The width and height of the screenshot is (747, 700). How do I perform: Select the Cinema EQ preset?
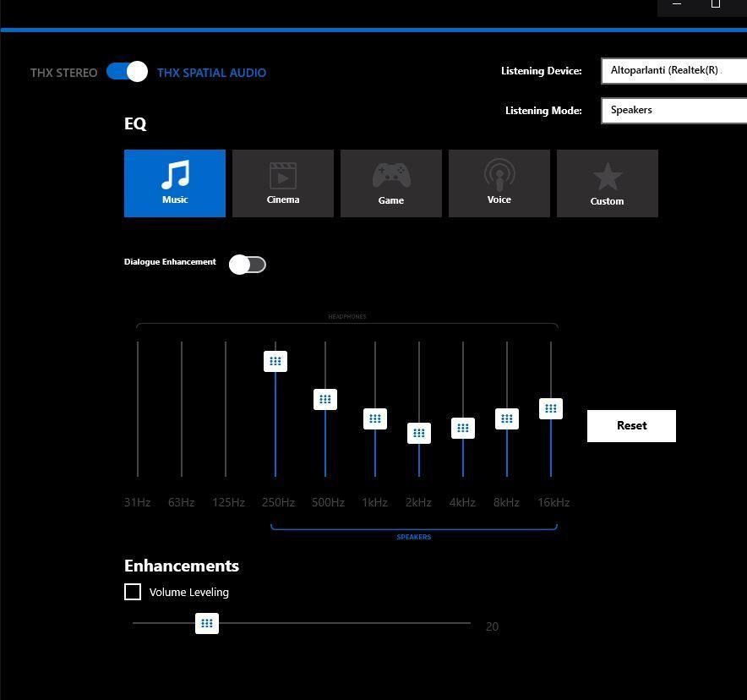point(283,183)
